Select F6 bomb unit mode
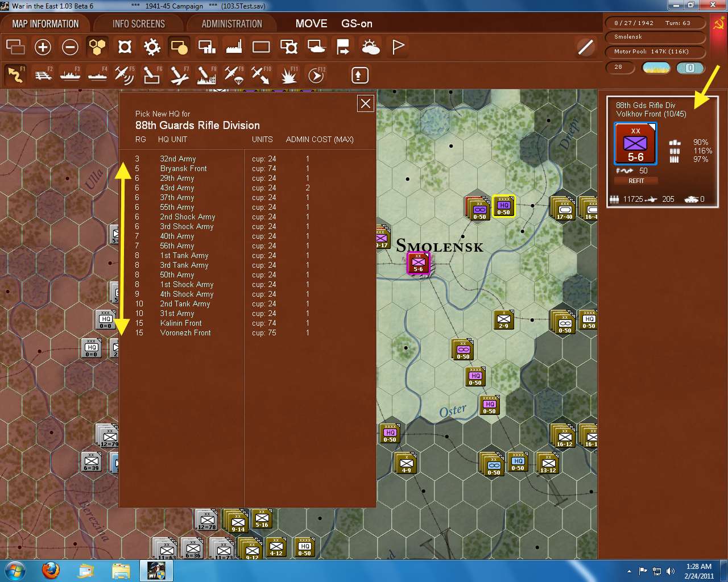 (152, 75)
